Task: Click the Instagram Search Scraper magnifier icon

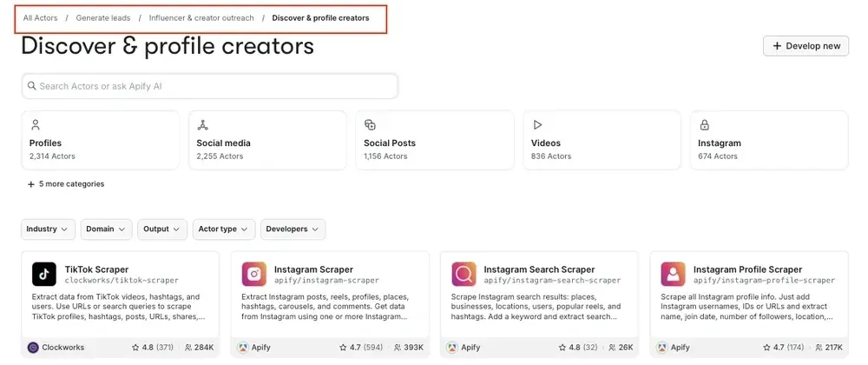Action: point(464,274)
